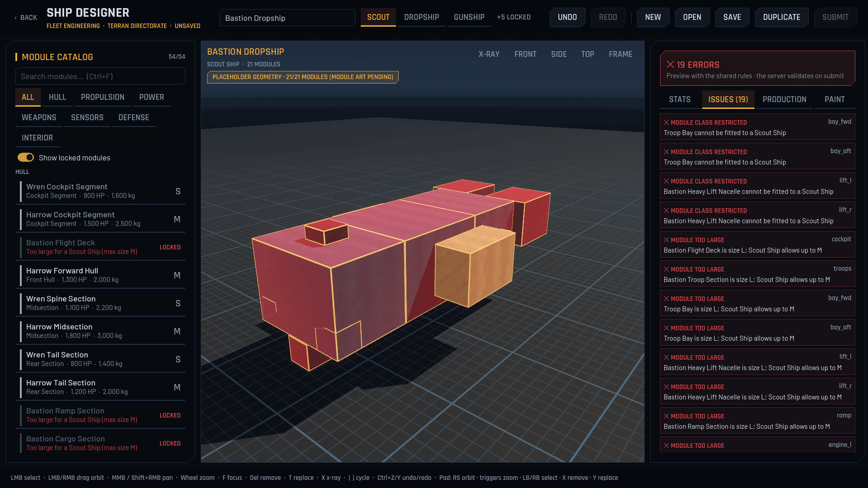The width and height of the screenshot is (868, 488).
Task: Open lift_l Module Too Large issue
Action: pos(757,362)
